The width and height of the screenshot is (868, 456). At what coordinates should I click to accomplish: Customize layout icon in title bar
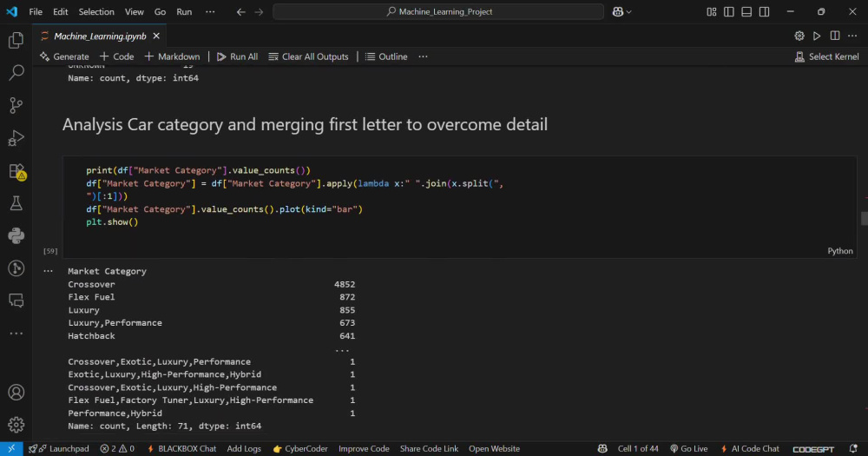(712, 11)
